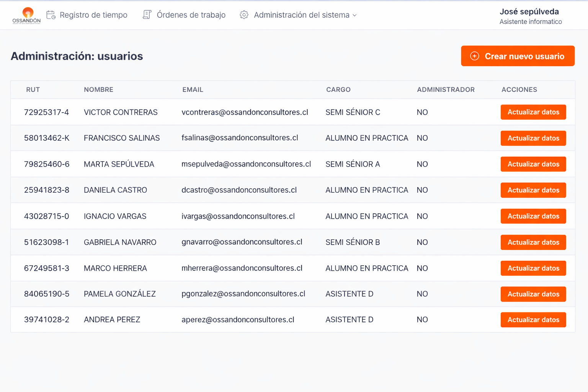Click Actualizar datos for Gabriela Navarro
This screenshot has height=392, width=588.
click(533, 242)
